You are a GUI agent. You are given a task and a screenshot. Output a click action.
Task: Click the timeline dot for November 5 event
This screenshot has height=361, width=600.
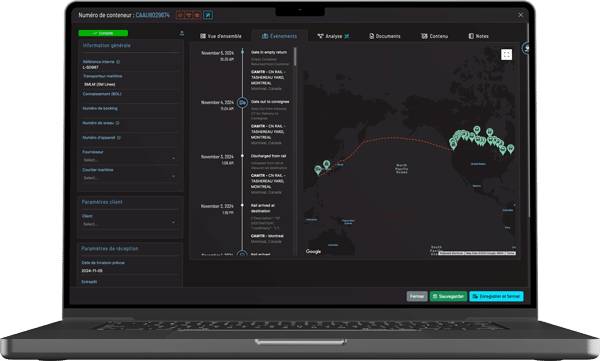click(242, 52)
